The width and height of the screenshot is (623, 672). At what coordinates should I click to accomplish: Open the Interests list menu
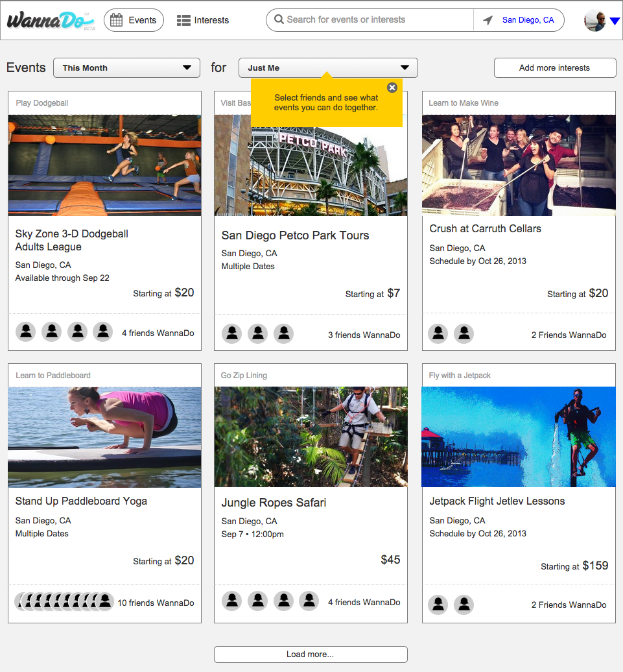(203, 20)
